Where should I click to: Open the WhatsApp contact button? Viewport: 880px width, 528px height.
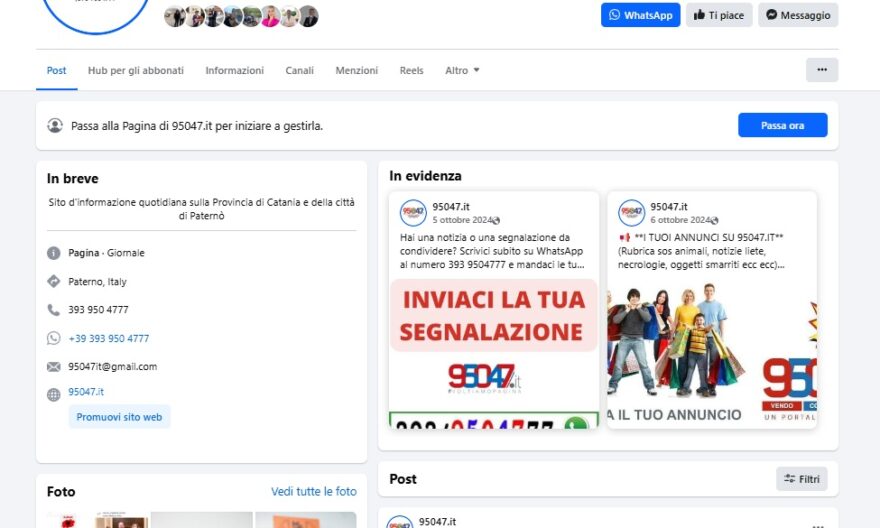point(640,15)
